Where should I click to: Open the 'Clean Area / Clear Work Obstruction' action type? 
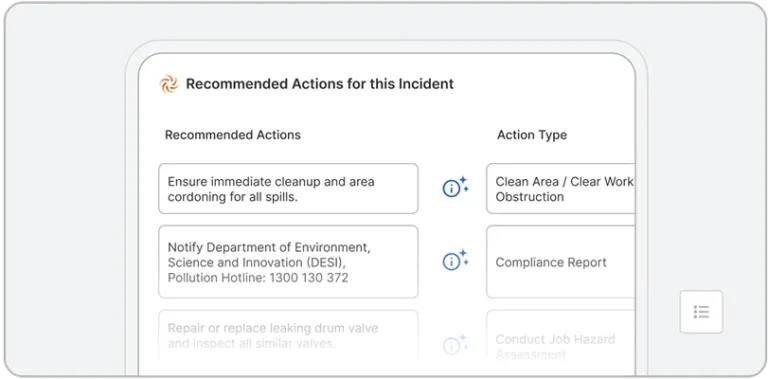(x=561, y=189)
